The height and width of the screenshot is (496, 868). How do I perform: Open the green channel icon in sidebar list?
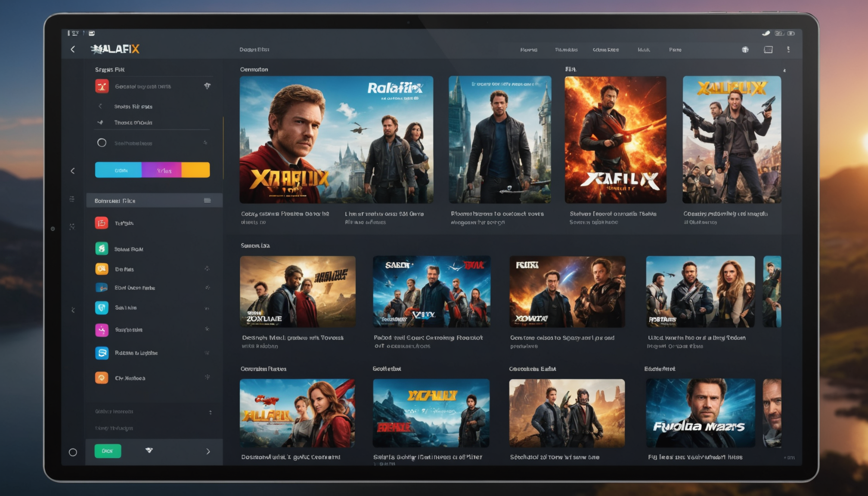(102, 248)
